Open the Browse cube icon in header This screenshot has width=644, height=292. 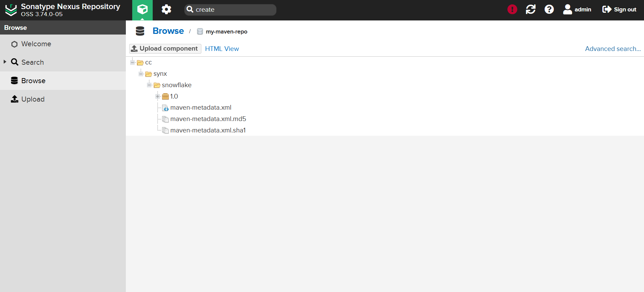click(x=142, y=9)
